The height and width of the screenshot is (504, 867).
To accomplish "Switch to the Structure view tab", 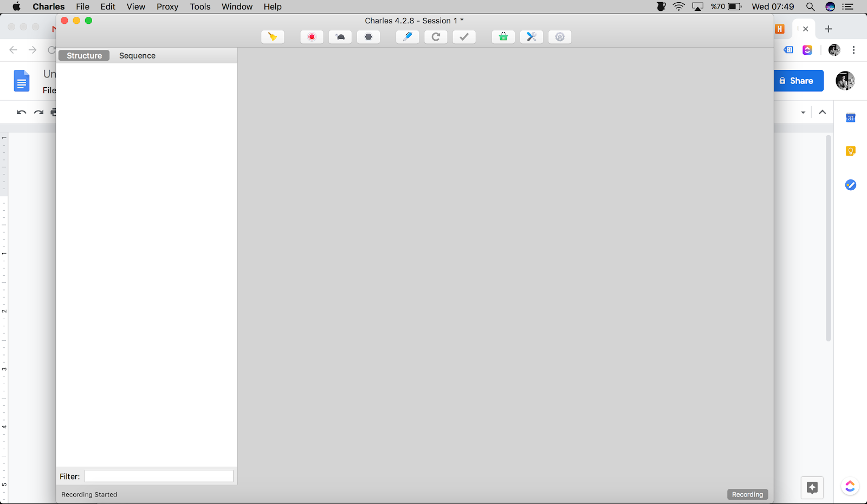I will pyautogui.click(x=84, y=56).
